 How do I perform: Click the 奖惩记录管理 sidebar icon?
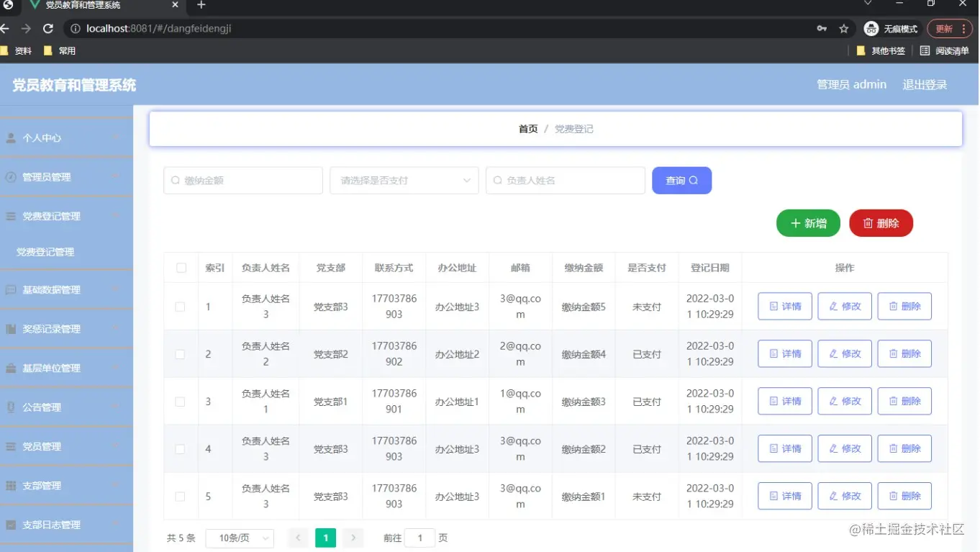[x=11, y=329]
